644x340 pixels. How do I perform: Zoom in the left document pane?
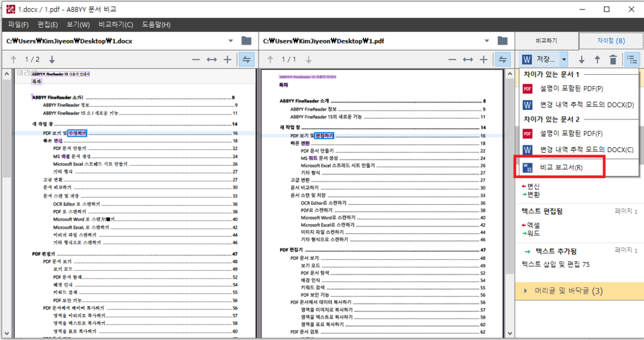[x=227, y=59]
